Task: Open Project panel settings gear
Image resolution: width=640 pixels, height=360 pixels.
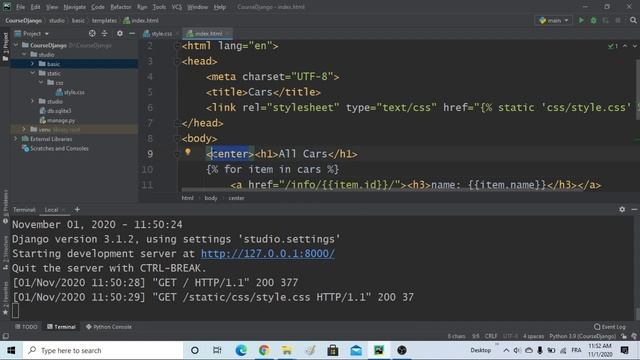Action: (x=120, y=33)
